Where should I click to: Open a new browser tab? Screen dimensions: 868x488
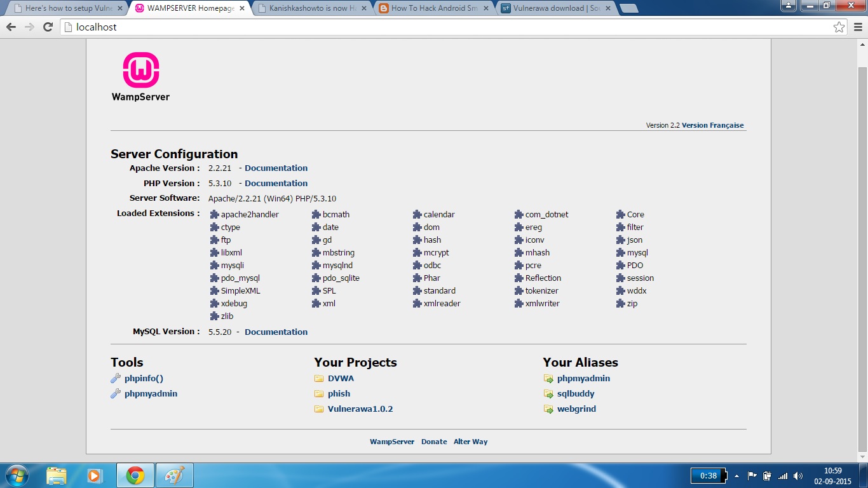(628, 8)
